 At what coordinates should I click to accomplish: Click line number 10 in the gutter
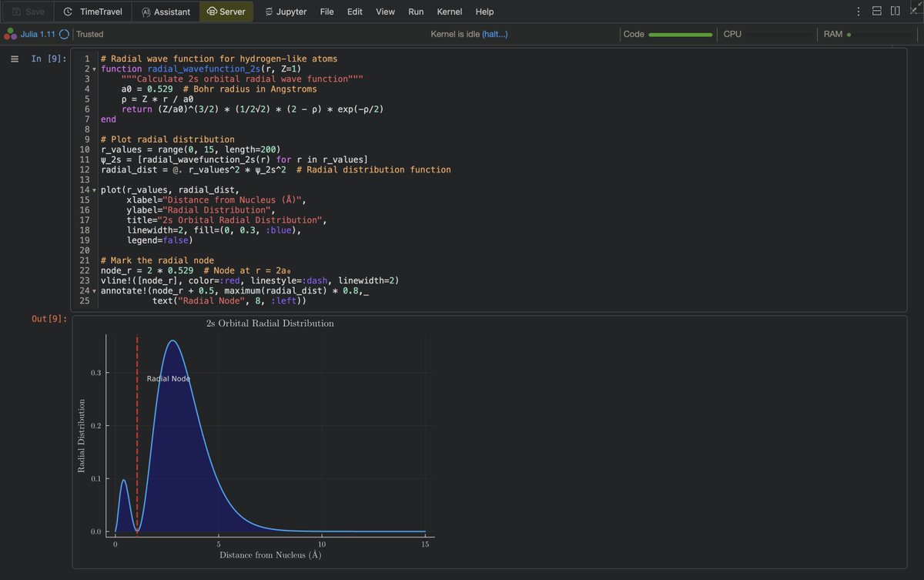(x=85, y=149)
